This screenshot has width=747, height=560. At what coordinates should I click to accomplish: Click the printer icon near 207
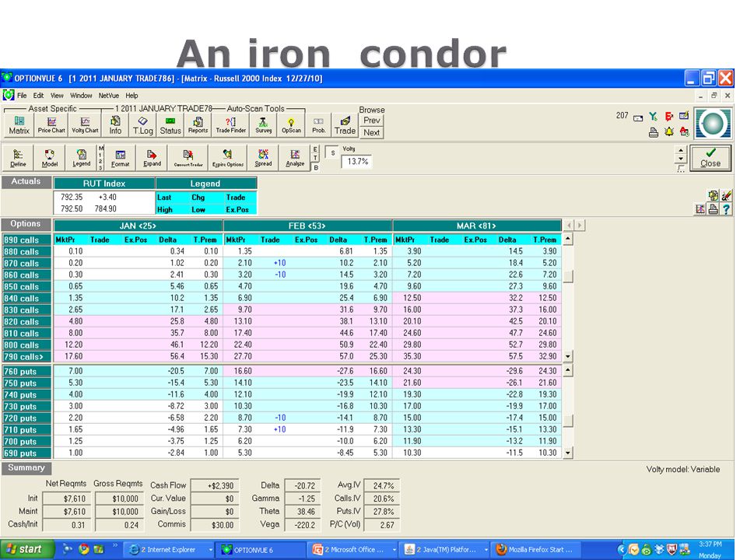(x=654, y=132)
